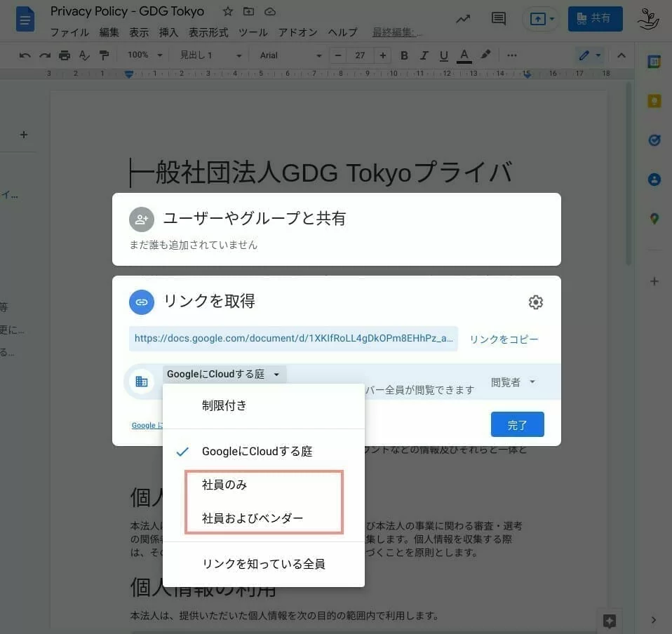This screenshot has height=634, width=672.
Task: Open the ツール menu
Action: tap(253, 32)
